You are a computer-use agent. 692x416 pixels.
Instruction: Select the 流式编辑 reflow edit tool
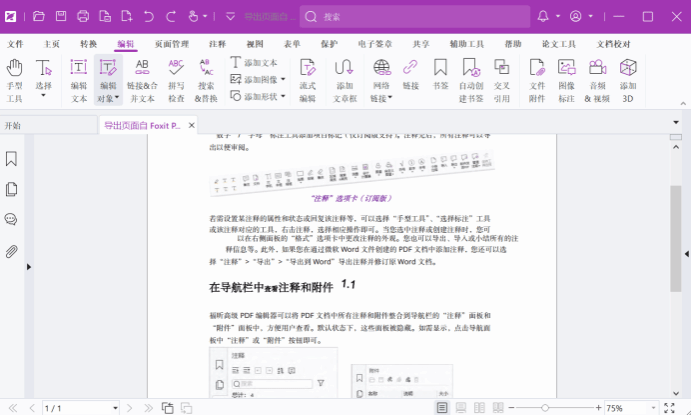click(307, 80)
